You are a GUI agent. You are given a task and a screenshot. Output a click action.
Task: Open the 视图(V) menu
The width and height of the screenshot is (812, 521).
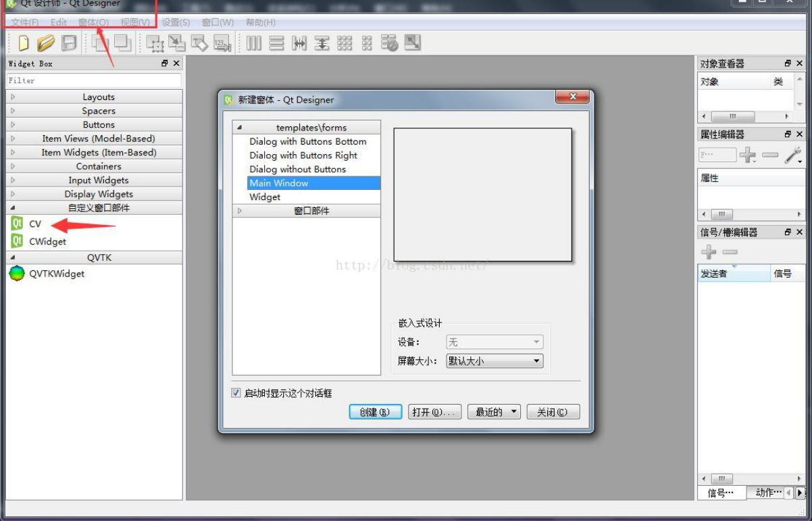pyautogui.click(x=135, y=22)
